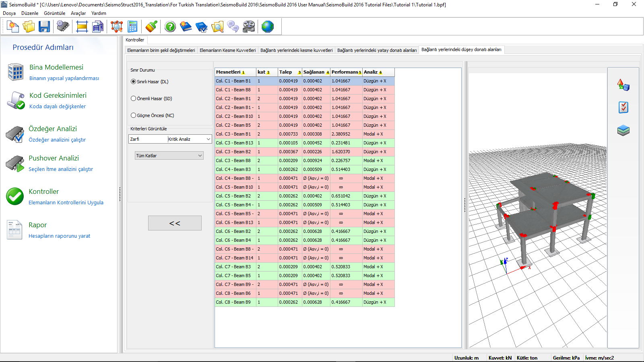Select the Önemli Hasar (SD) limit state

(x=134, y=99)
